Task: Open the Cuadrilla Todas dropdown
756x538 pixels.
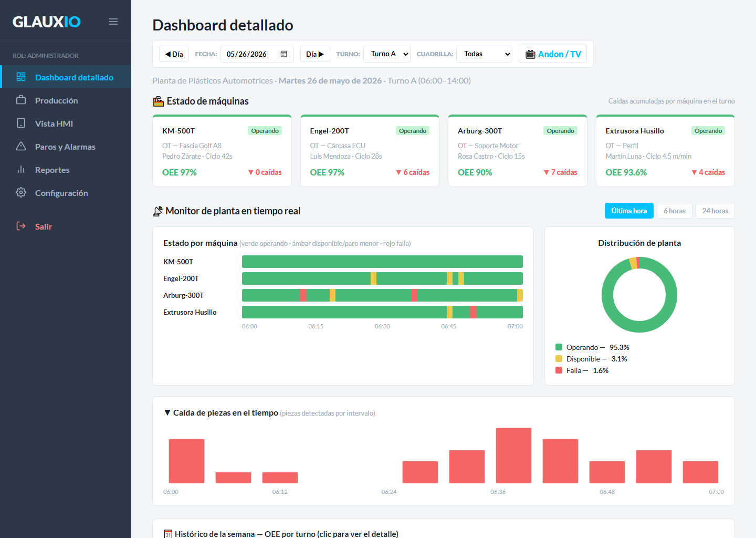Action: click(485, 54)
